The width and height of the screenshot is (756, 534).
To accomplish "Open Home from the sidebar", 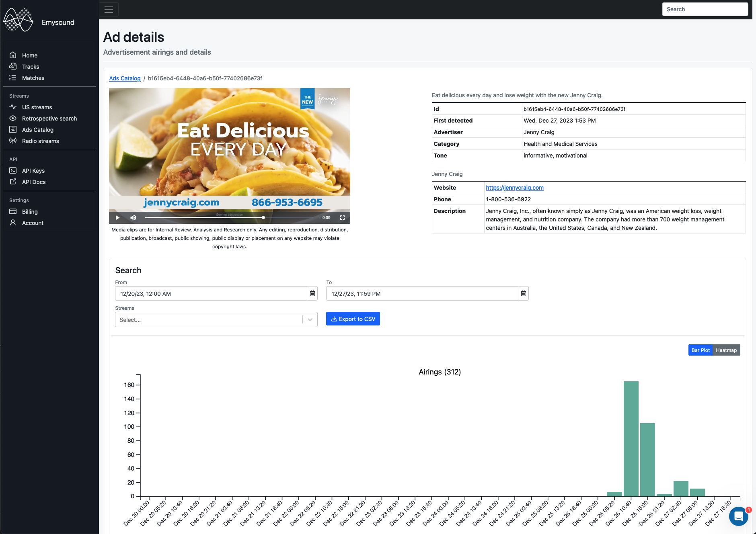I will tap(30, 55).
